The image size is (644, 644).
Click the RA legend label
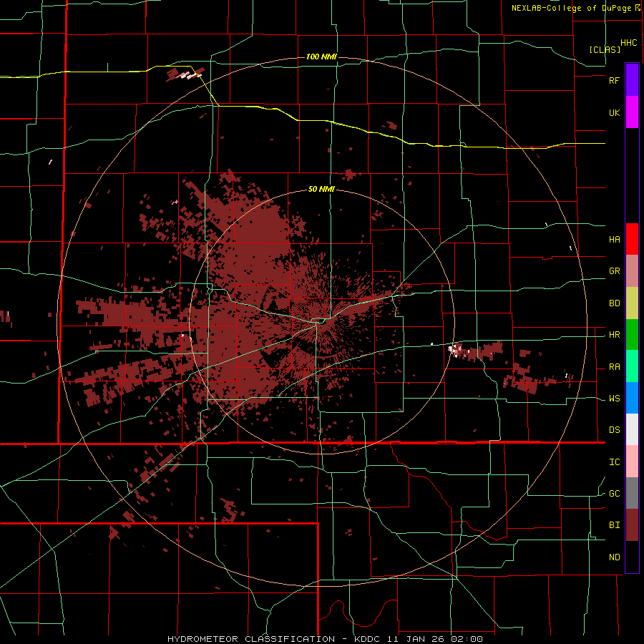[x=615, y=367]
